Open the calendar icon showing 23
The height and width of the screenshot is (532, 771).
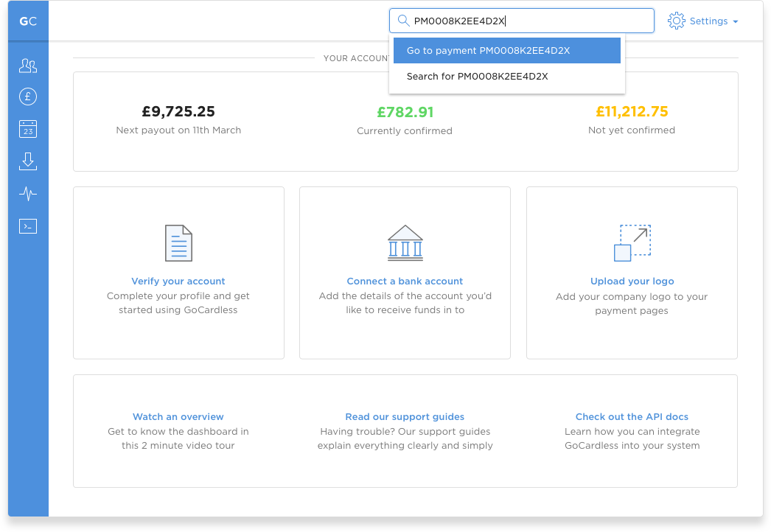tap(28, 129)
